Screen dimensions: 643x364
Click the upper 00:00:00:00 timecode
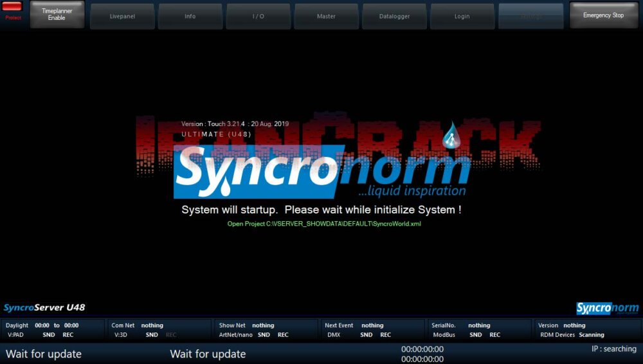point(422,349)
